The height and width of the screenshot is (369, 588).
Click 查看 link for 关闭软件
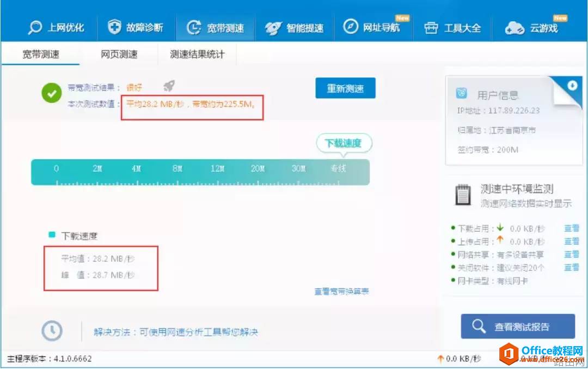[572, 268]
